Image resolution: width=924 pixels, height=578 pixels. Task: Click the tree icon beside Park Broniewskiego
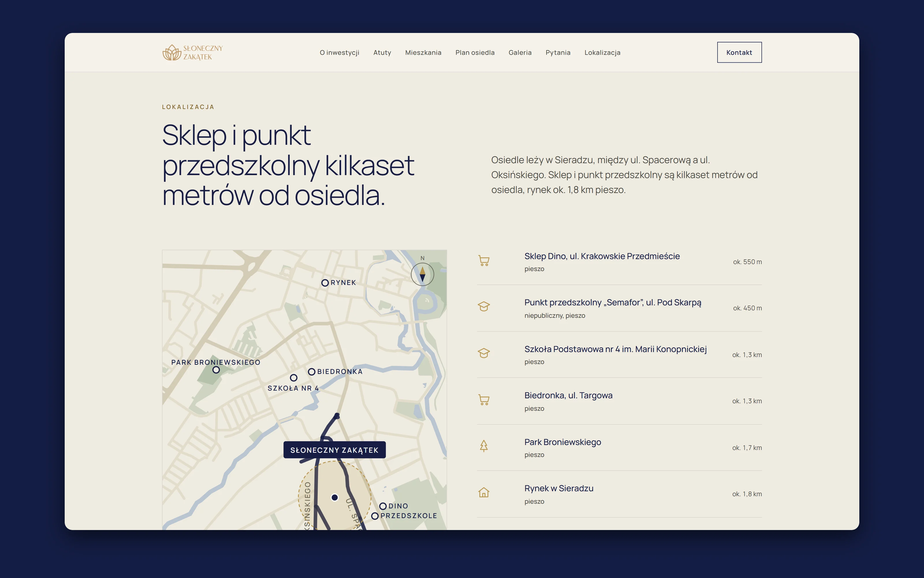click(x=484, y=446)
